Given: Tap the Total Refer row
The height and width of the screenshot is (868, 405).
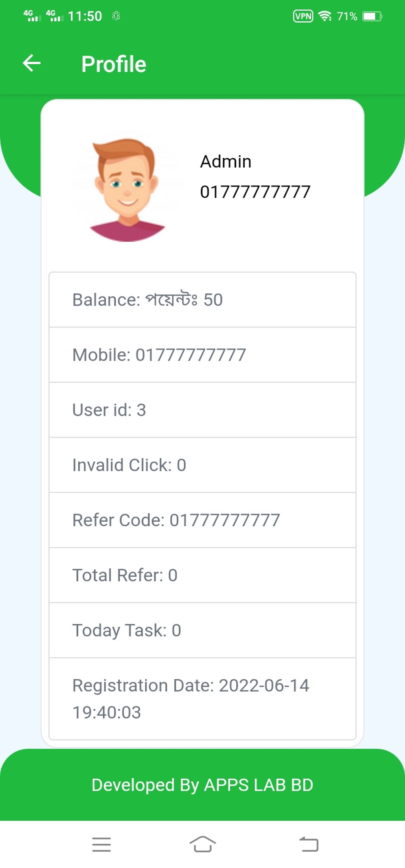Looking at the screenshot, I should (x=202, y=575).
